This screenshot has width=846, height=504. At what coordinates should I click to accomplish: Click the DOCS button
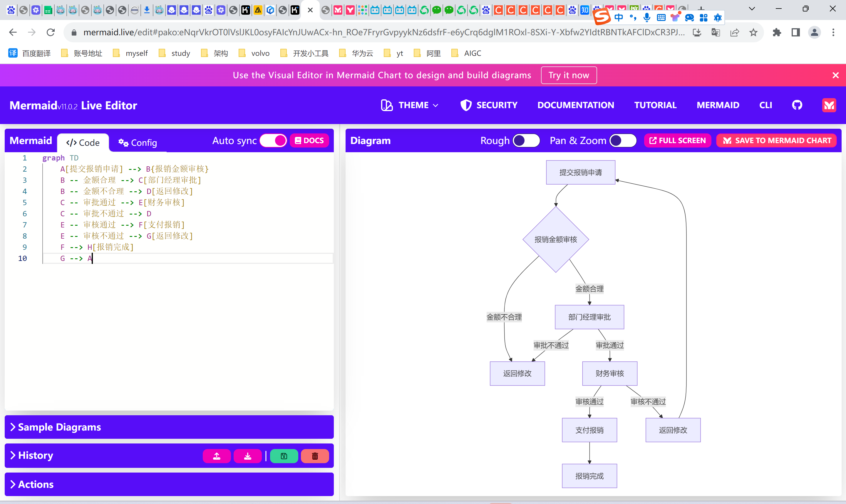tap(309, 140)
